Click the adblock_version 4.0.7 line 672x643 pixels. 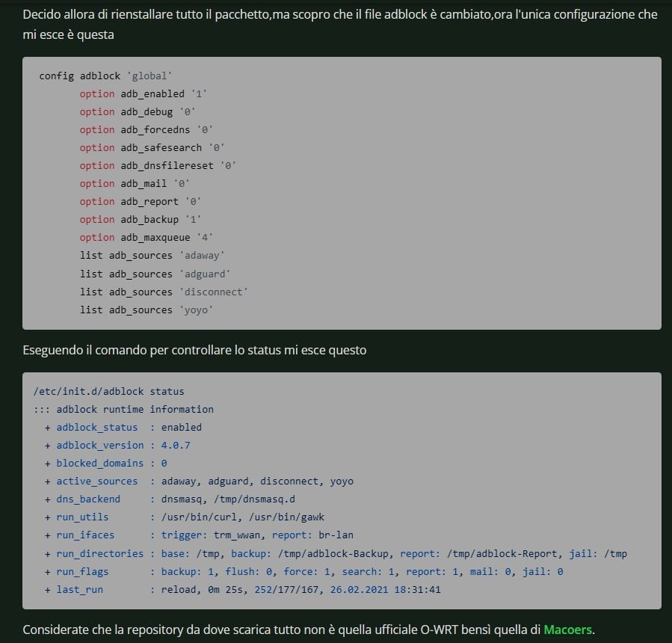click(x=123, y=445)
